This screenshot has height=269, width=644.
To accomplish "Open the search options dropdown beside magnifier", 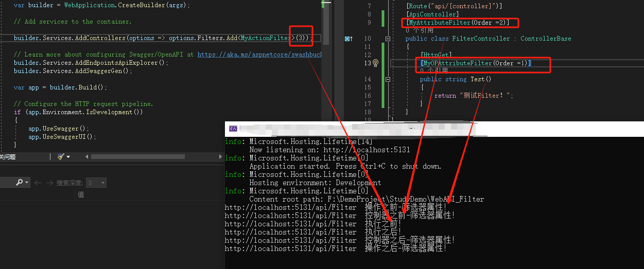I will [x=27, y=183].
